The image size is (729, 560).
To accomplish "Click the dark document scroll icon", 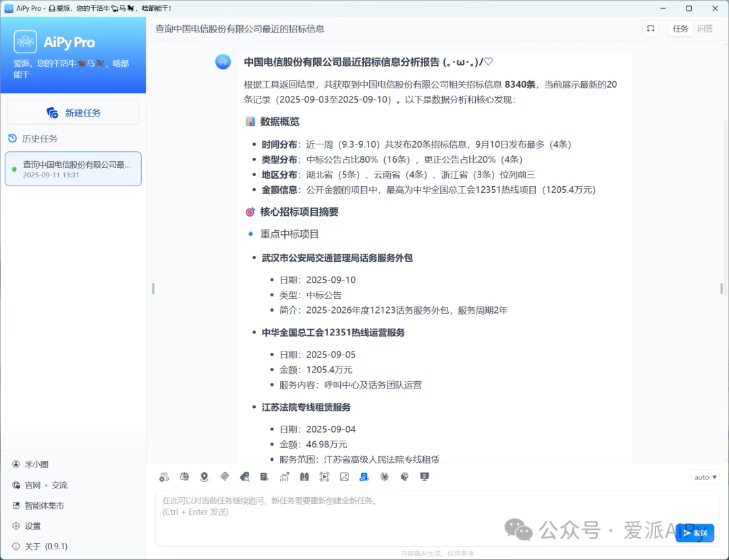I will point(265,477).
